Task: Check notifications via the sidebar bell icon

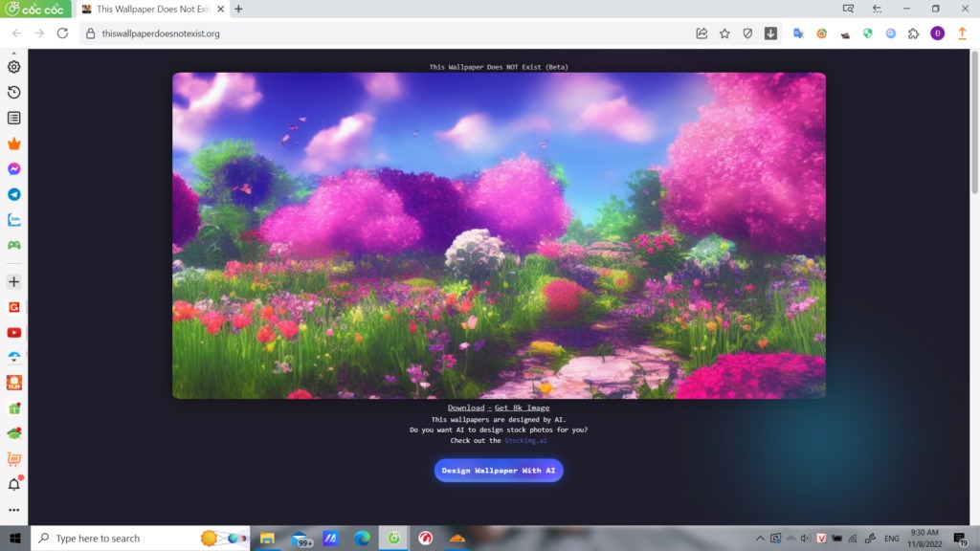Action: pyautogui.click(x=13, y=483)
